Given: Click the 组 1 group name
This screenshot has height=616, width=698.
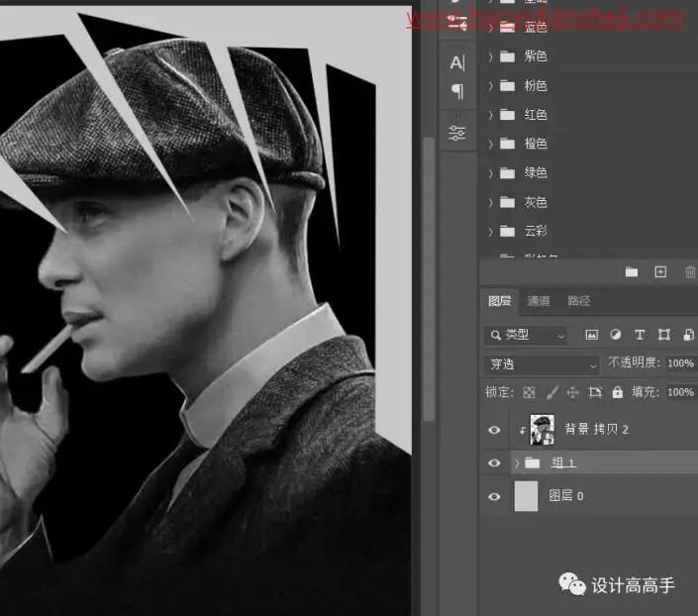Looking at the screenshot, I should click(x=563, y=463).
